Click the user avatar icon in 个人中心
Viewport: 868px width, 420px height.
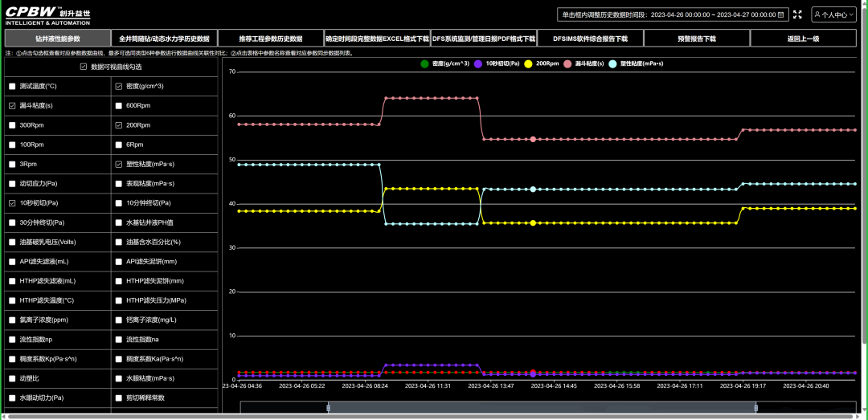pos(817,15)
